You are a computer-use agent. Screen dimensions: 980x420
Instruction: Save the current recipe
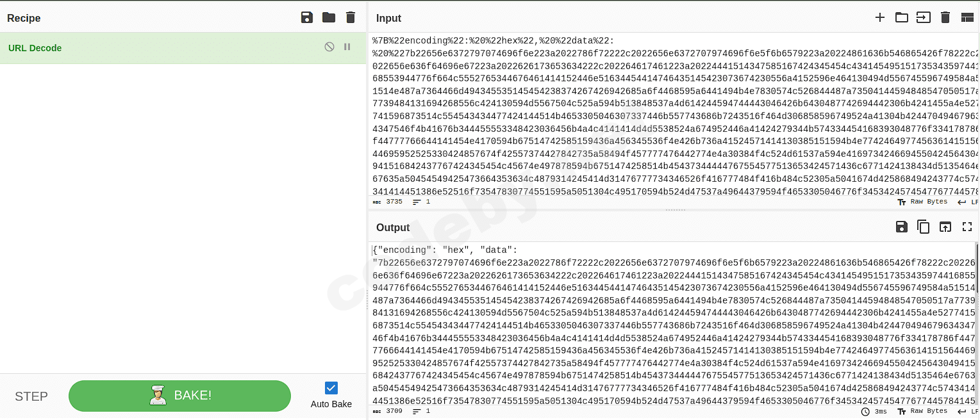pos(307,18)
